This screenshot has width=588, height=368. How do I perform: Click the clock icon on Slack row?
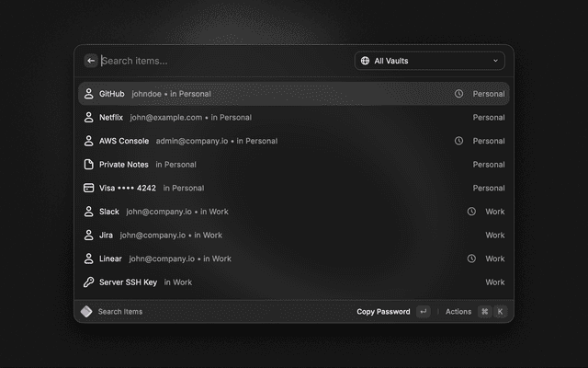point(471,212)
